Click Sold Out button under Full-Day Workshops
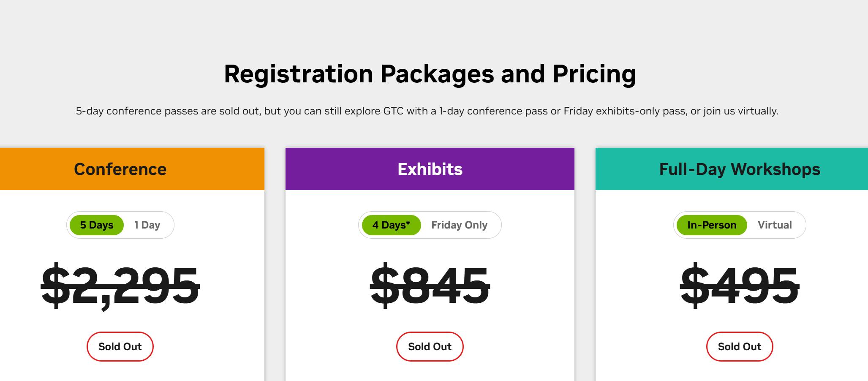The width and height of the screenshot is (868, 381). (x=740, y=346)
